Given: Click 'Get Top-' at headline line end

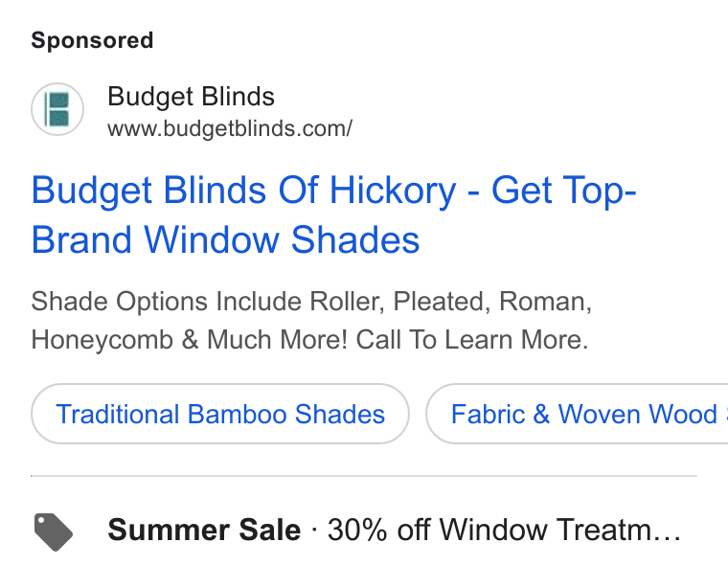Looking at the screenshot, I should (x=563, y=191).
